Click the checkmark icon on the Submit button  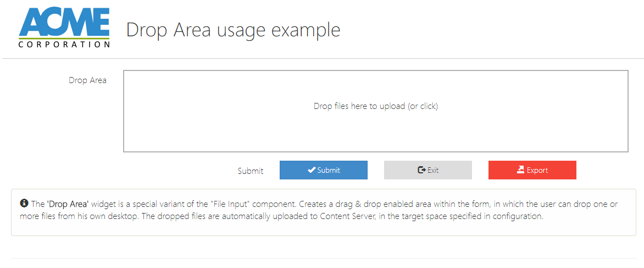point(312,170)
